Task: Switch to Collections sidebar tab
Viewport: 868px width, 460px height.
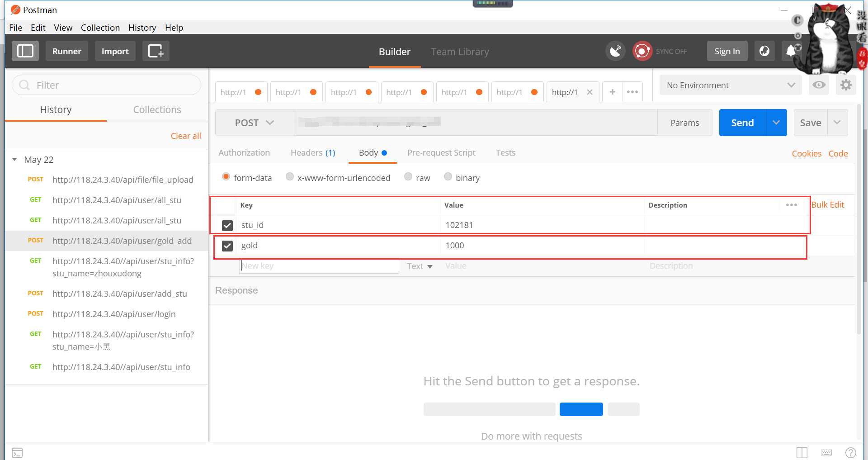Action: point(157,109)
